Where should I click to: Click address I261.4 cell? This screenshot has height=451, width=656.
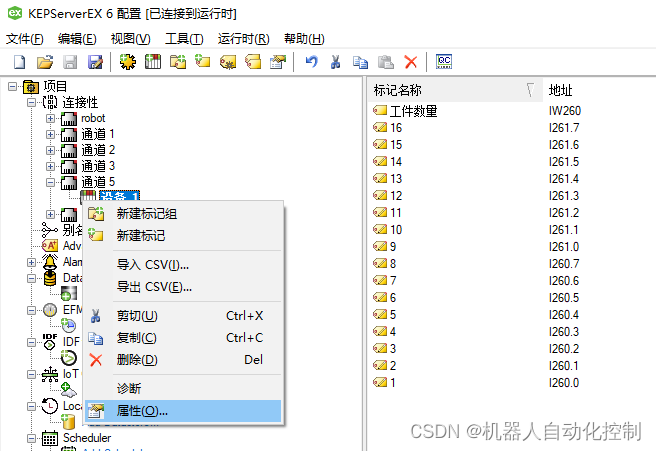click(564, 179)
